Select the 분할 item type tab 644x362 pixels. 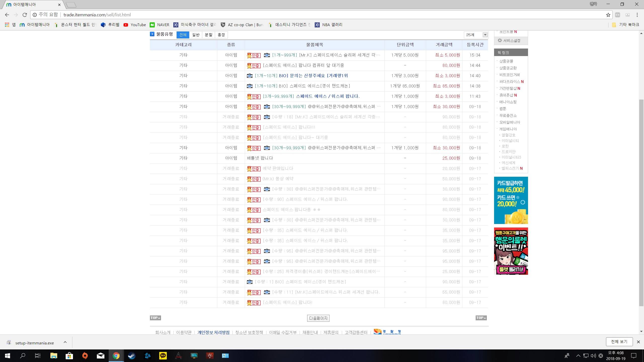click(209, 35)
